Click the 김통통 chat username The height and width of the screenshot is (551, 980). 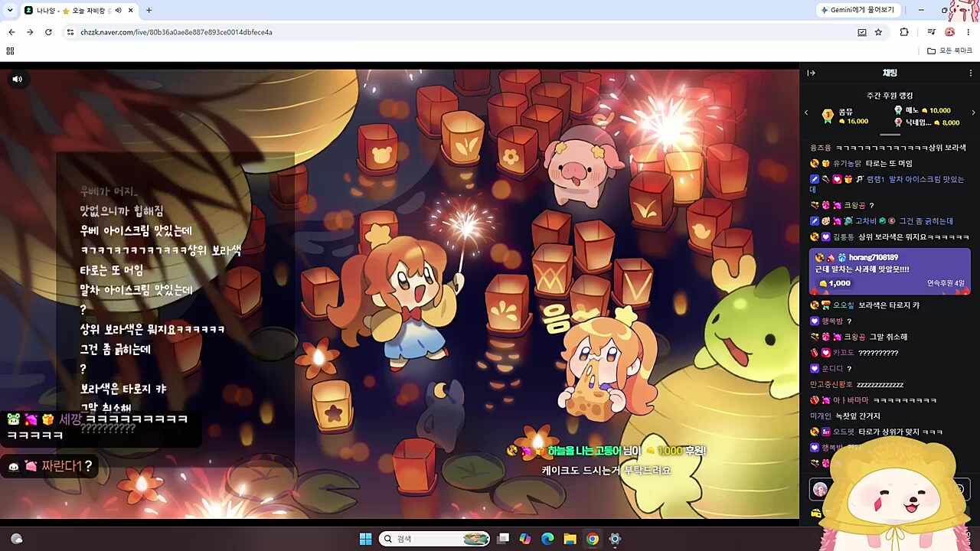[844, 237]
